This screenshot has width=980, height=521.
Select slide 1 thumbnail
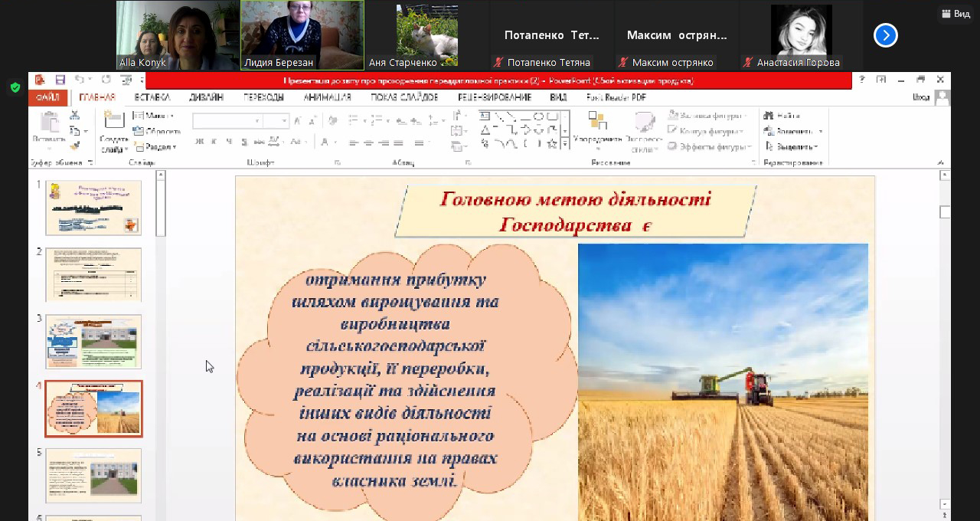pyautogui.click(x=93, y=208)
